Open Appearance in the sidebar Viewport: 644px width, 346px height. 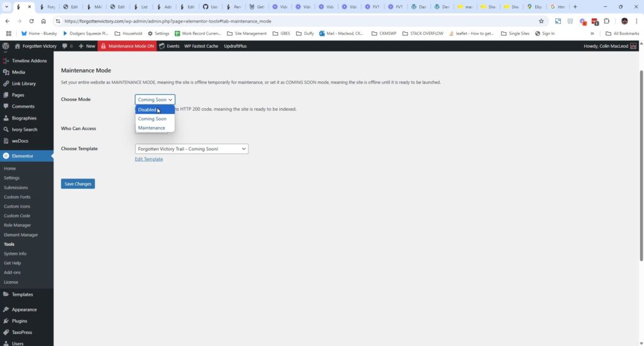tap(26, 310)
